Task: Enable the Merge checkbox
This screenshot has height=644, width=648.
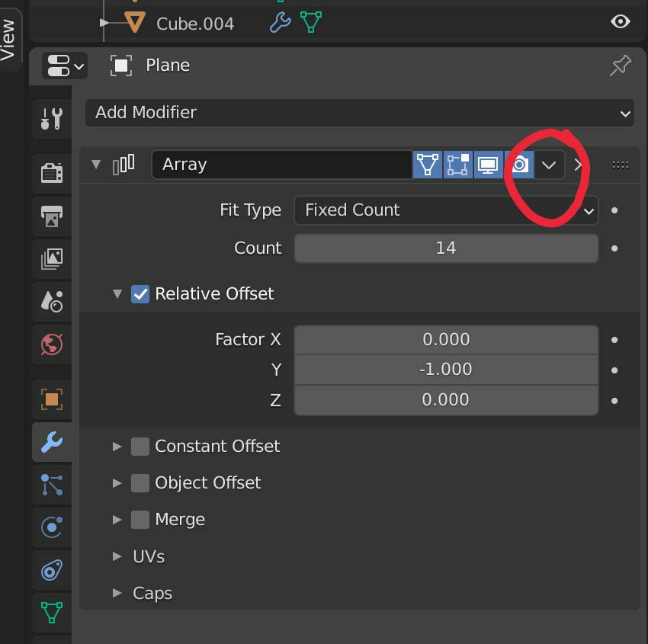Action: (x=140, y=520)
